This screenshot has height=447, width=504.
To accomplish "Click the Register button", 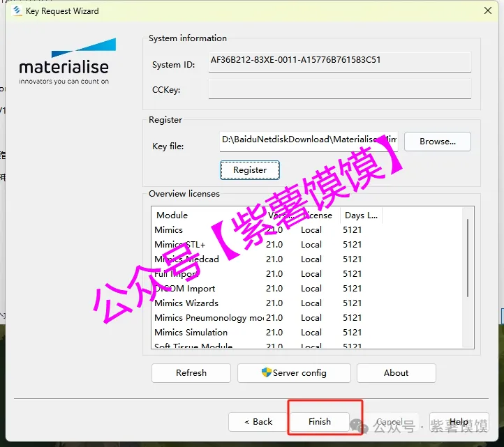I will (x=250, y=170).
